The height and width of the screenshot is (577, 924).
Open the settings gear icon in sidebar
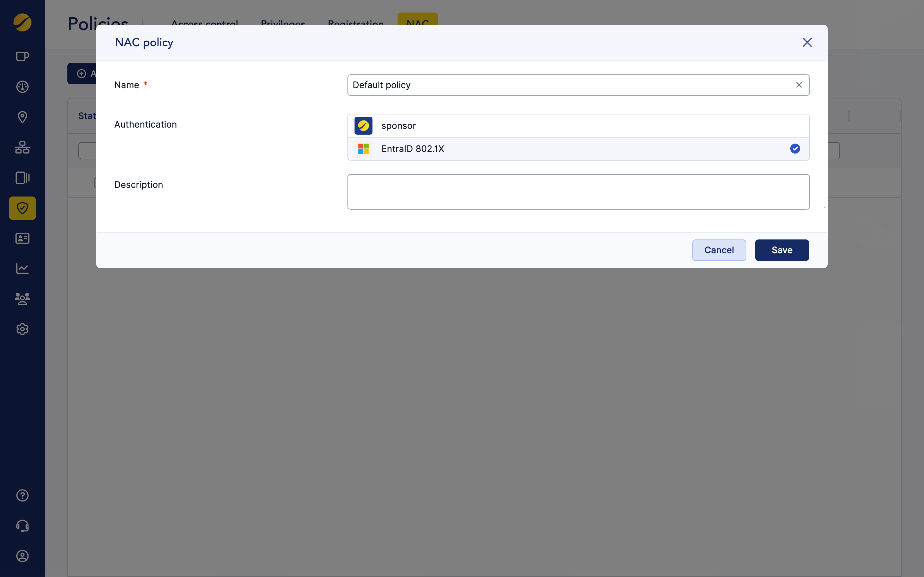pyautogui.click(x=22, y=329)
